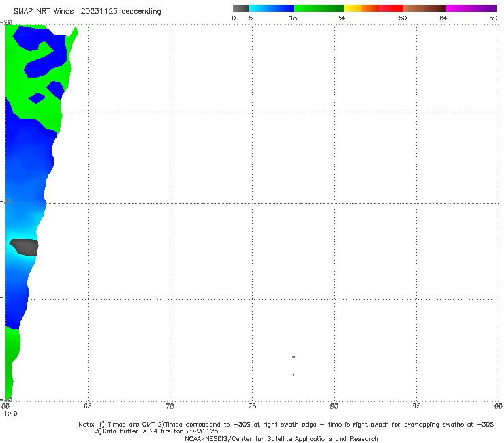504x443 pixels.
Task: Click the color bar label '50'
Action: [x=403, y=18]
